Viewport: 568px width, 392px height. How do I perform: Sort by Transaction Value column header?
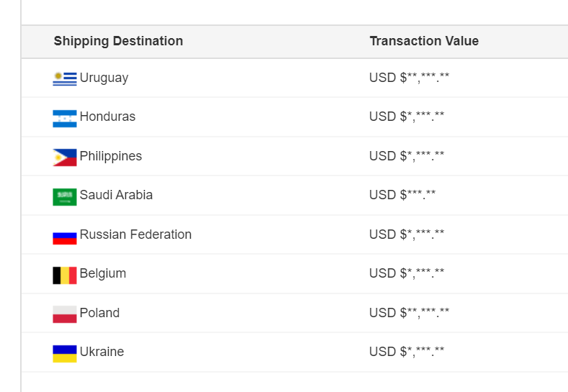click(x=424, y=41)
